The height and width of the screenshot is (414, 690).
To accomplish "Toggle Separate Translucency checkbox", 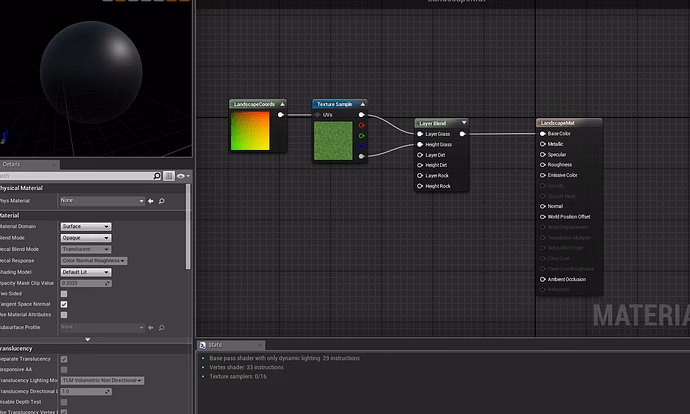I will tap(64, 359).
